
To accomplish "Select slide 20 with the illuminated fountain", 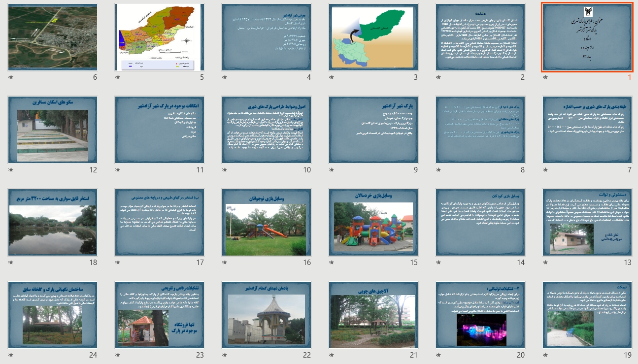I will [x=480, y=315].
